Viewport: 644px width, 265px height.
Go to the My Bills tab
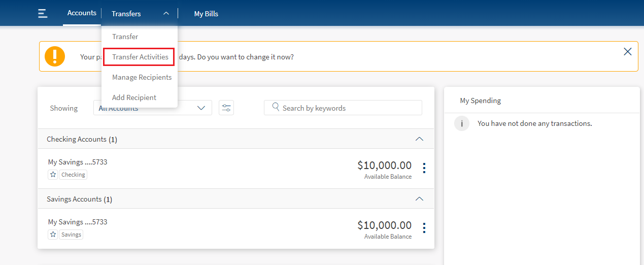pyautogui.click(x=206, y=14)
